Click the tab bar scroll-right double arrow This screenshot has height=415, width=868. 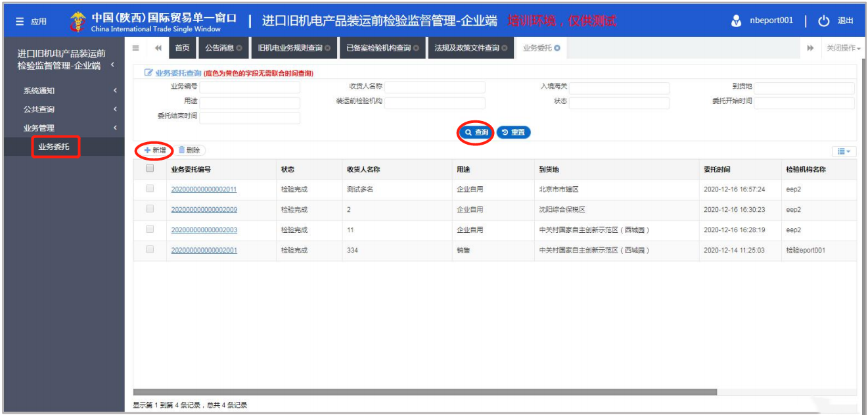click(810, 48)
